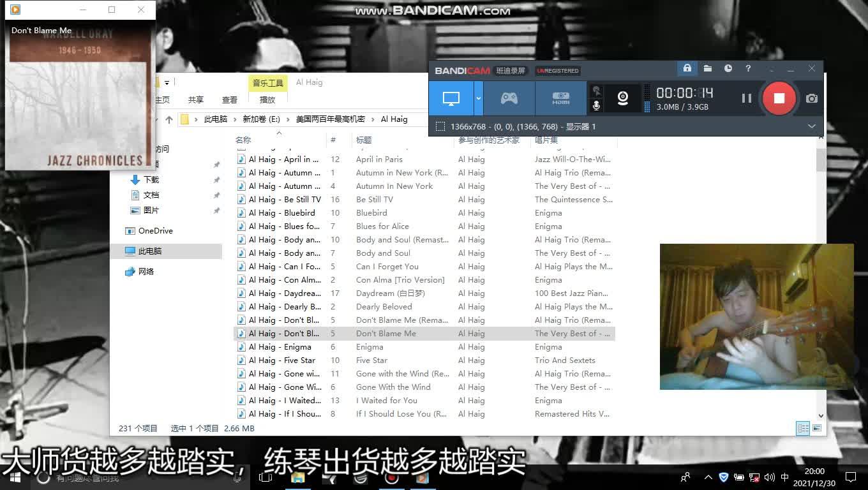Go up one folder with the up arrow

(169, 119)
